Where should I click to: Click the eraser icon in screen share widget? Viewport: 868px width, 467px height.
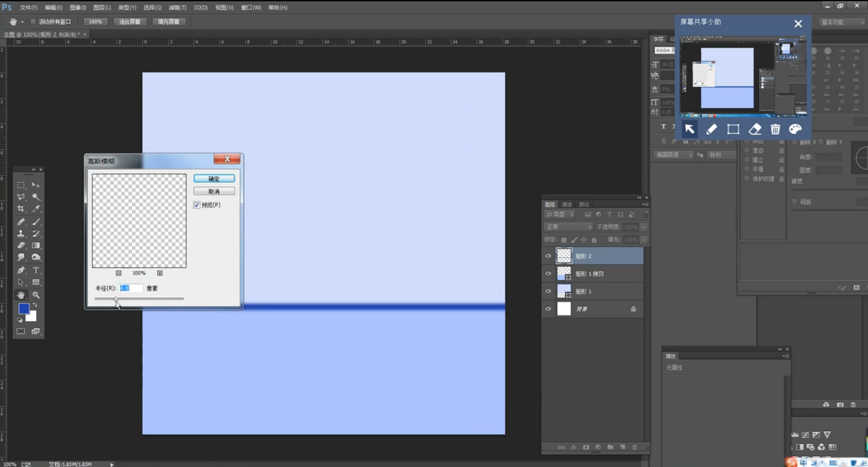point(755,129)
